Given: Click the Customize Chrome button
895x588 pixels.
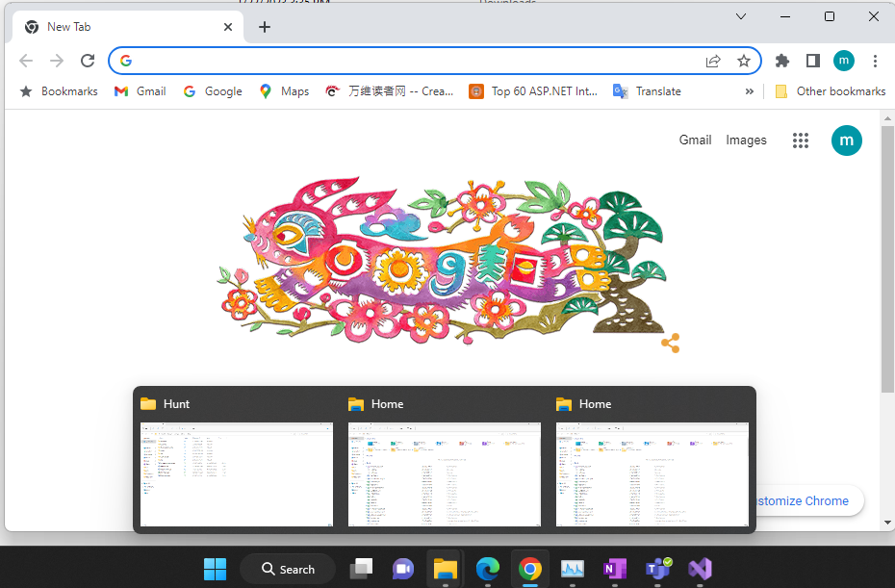Looking at the screenshot, I should pyautogui.click(x=809, y=500).
